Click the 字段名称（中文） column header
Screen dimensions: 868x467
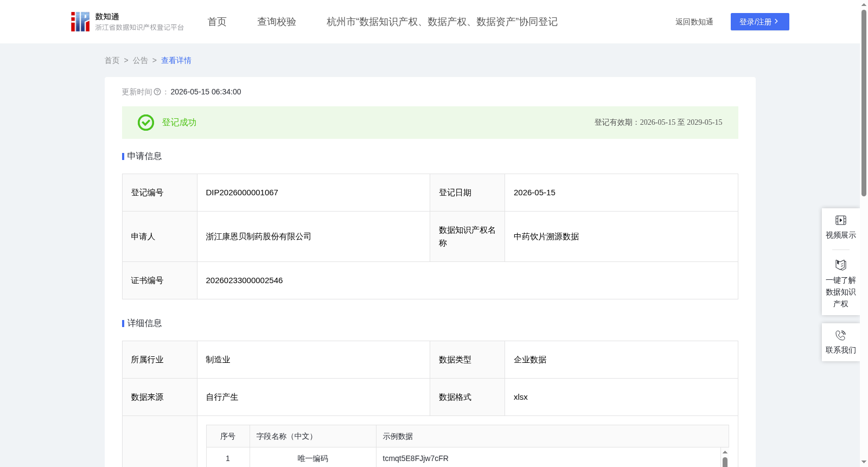click(313, 436)
